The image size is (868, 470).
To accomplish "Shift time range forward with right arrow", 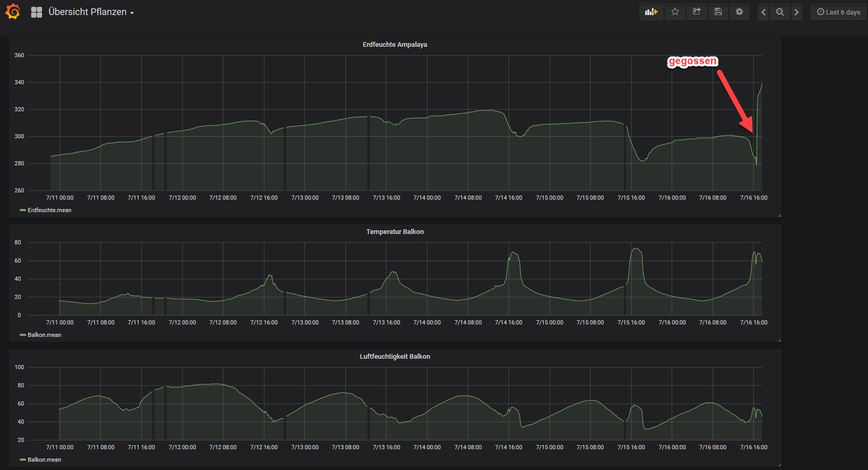I will tap(796, 12).
